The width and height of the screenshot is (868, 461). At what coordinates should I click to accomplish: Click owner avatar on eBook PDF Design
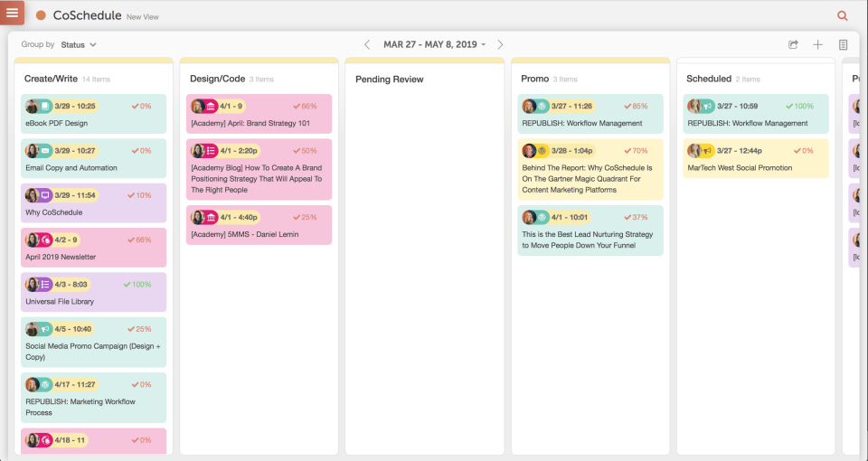[x=32, y=107]
